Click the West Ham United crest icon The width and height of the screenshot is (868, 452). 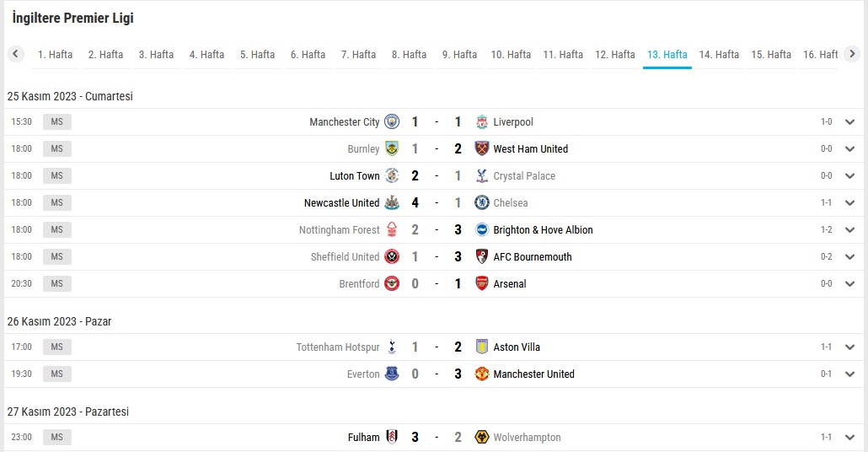click(482, 148)
